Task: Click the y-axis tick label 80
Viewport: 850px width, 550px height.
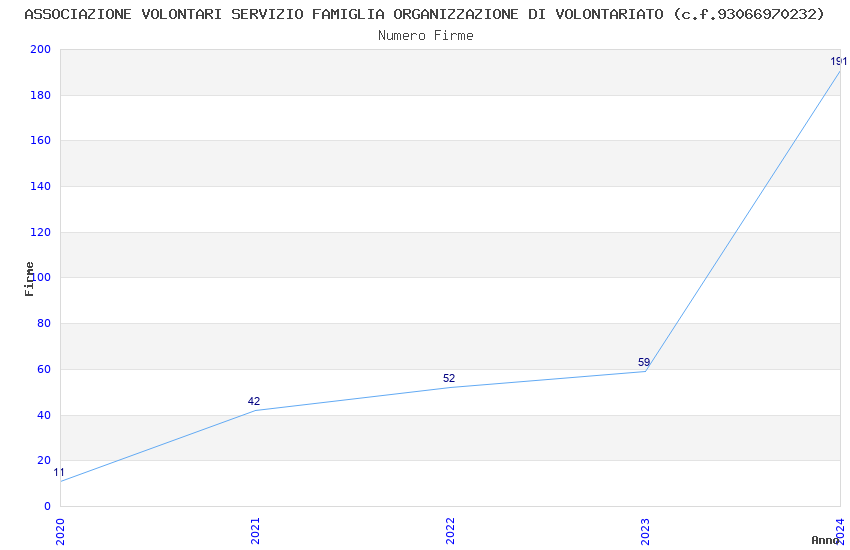Action: pyautogui.click(x=44, y=323)
